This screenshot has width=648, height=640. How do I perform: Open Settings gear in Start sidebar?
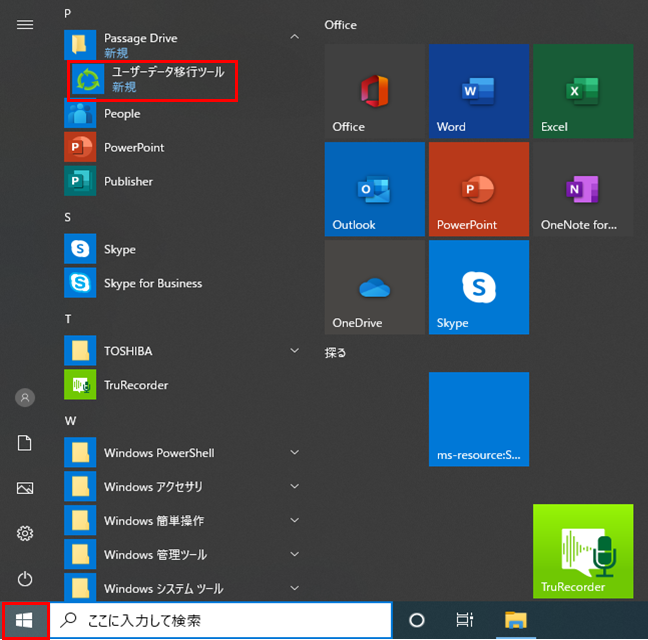tap(25, 533)
